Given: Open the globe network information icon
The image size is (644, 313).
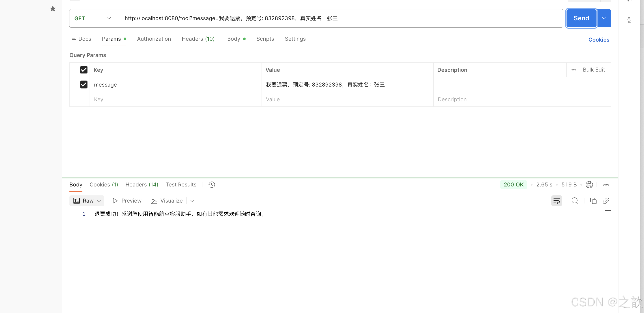Looking at the screenshot, I should [x=590, y=184].
